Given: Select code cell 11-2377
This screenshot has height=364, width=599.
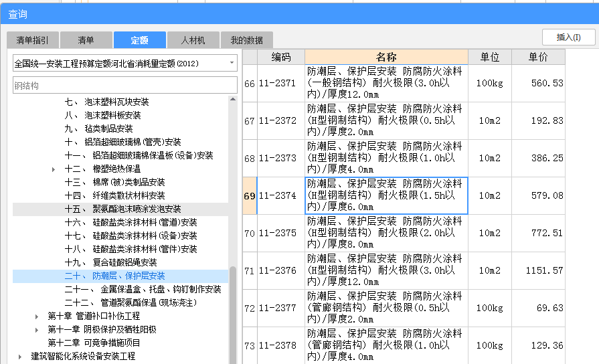Looking at the screenshot, I should click(x=281, y=308).
